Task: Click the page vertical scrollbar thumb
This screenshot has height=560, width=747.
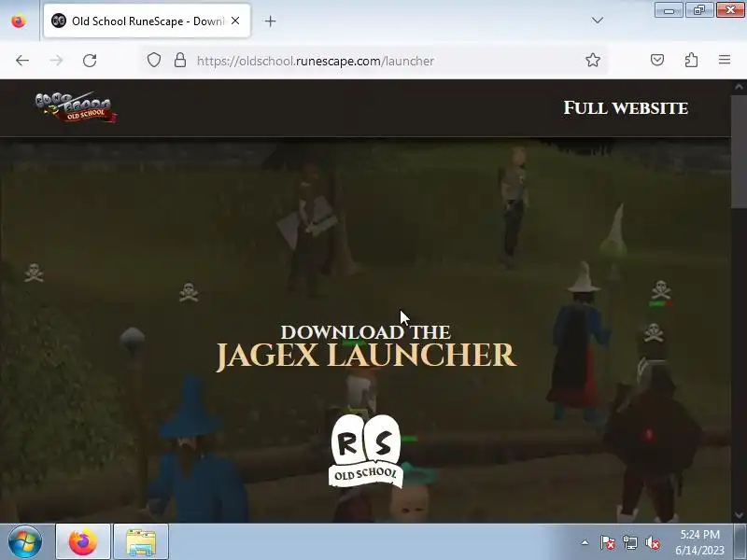Action: [739, 150]
